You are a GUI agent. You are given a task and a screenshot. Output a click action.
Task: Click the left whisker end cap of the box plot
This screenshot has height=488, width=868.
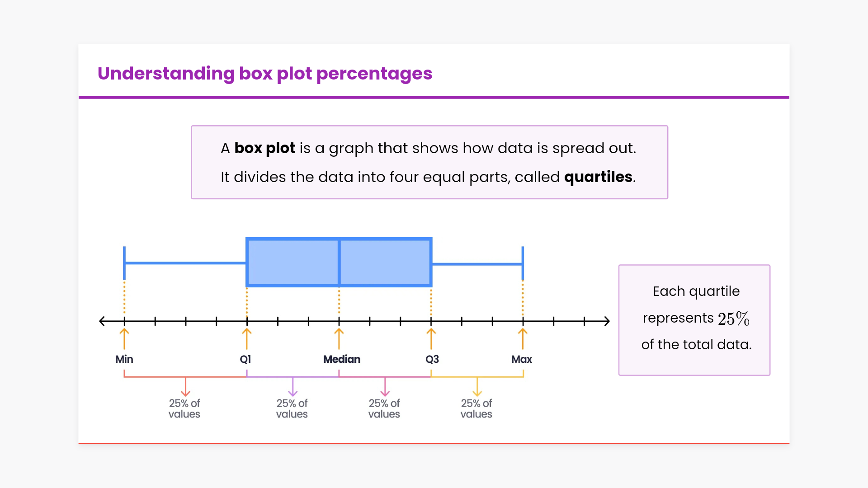(124, 263)
